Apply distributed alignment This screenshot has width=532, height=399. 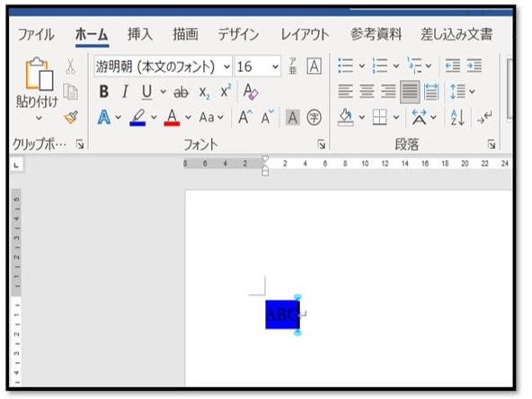click(431, 92)
